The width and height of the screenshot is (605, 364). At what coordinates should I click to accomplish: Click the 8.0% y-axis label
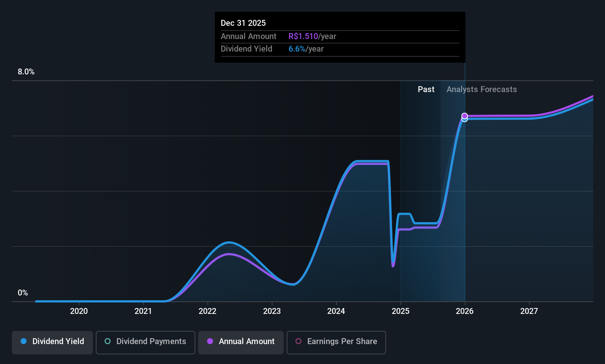pos(26,72)
